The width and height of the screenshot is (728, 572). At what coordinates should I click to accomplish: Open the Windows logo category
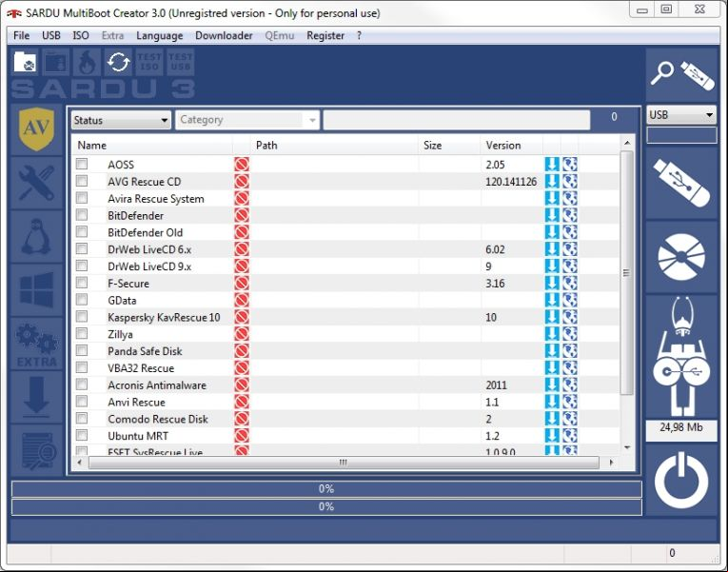36,290
